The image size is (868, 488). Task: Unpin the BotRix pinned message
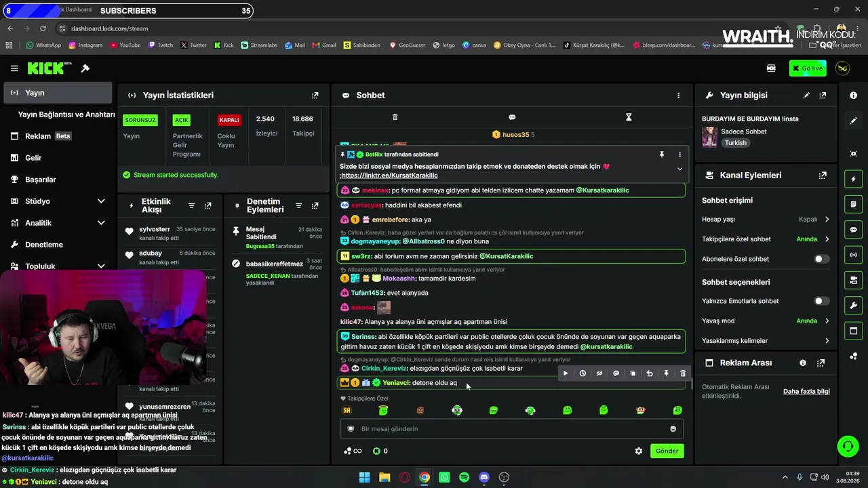662,155
